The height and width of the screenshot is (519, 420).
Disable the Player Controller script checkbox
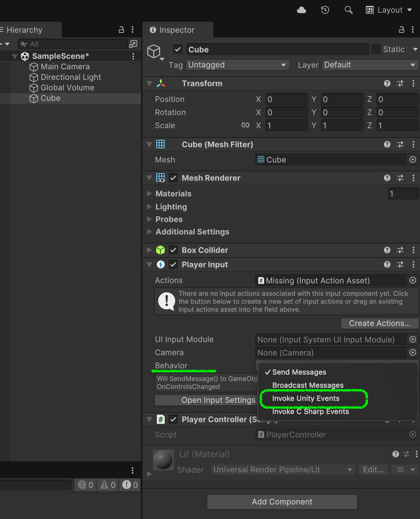pyautogui.click(x=173, y=419)
